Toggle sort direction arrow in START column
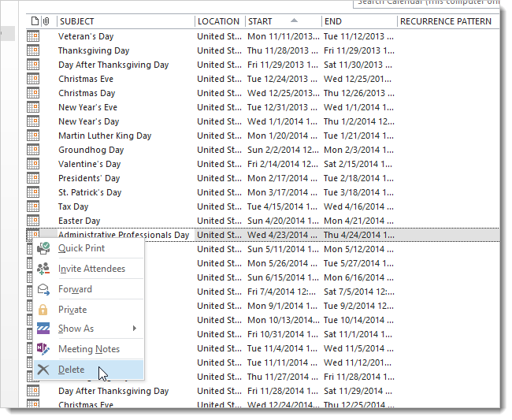The image size is (512, 420). [295, 20]
